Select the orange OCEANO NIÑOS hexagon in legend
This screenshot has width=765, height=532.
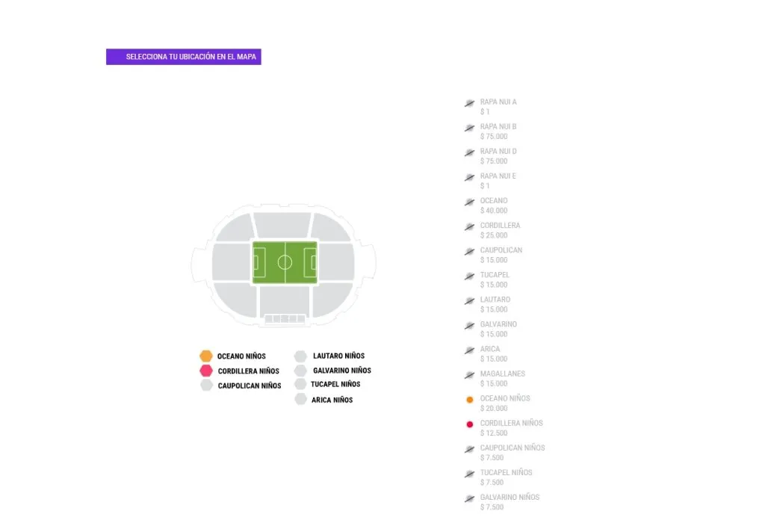(207, 356)
